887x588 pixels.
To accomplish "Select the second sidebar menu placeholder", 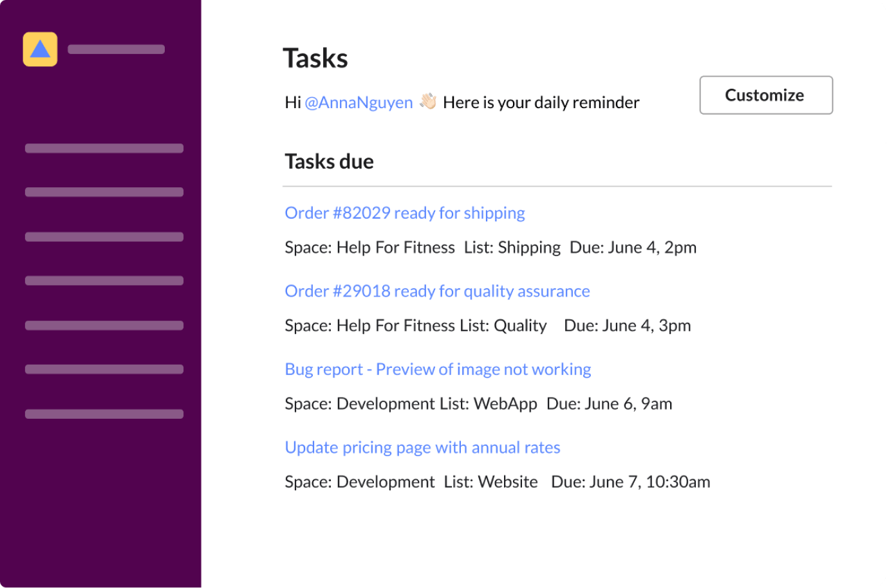I will pos(104,192).
